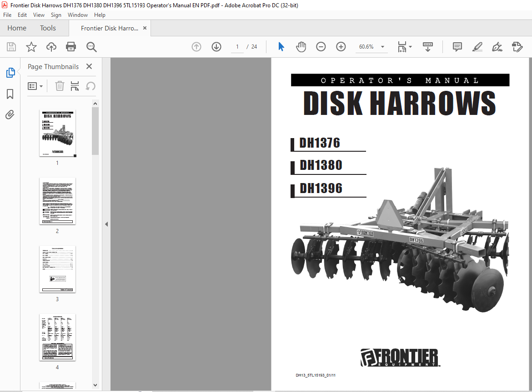Image resolution: width=532 pixels, height=392 pixels.
Task: Upload file to cloud icon
Action: click(x=51, y=47)
